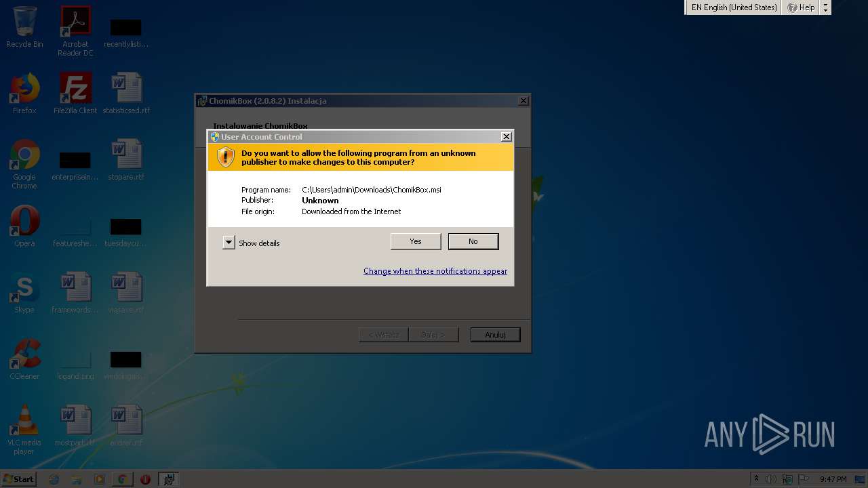Open Acrobat Reader DC shortcut
The width and height of the screenshot is (868, 488).
coord(75,30)
